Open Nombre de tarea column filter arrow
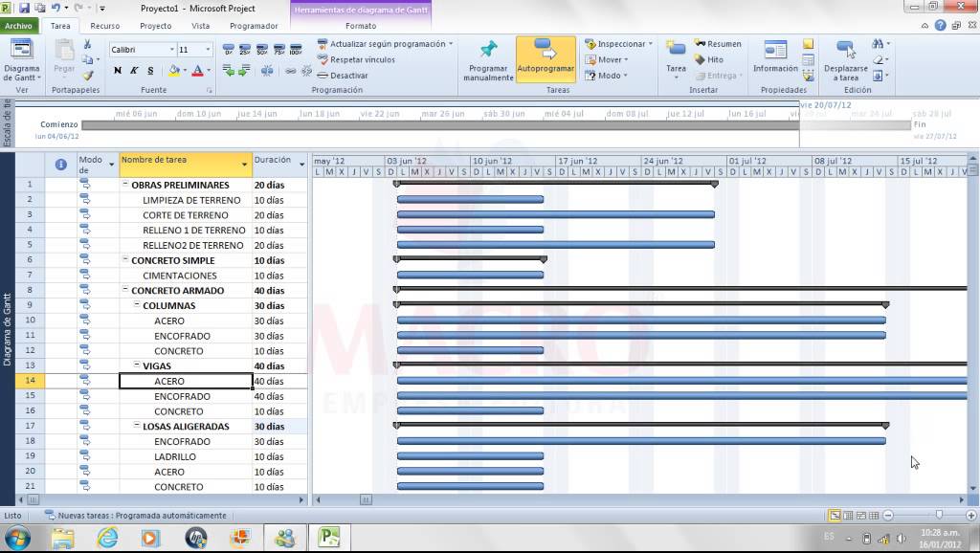 [x=244, y=165]
